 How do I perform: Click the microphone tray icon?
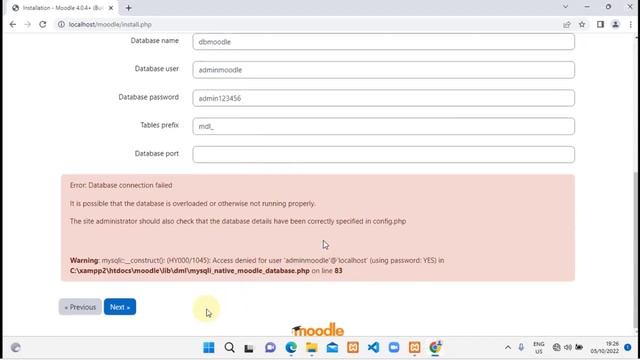coord(521,347)
